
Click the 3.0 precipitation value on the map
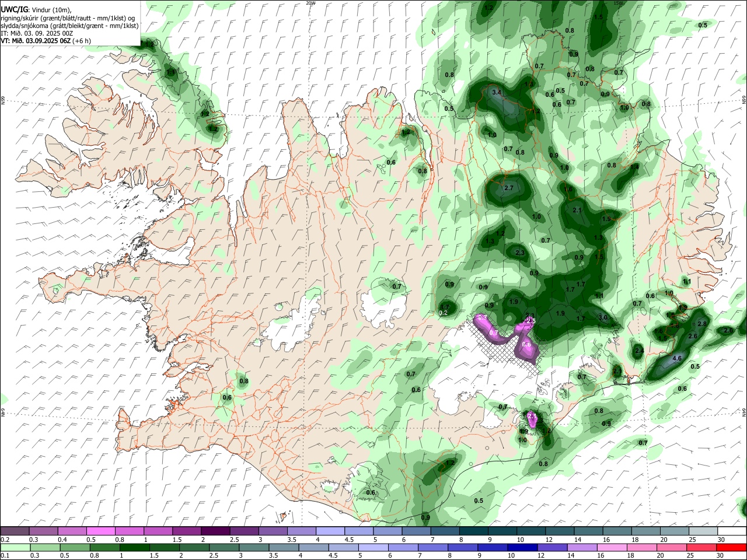point(603,317)
